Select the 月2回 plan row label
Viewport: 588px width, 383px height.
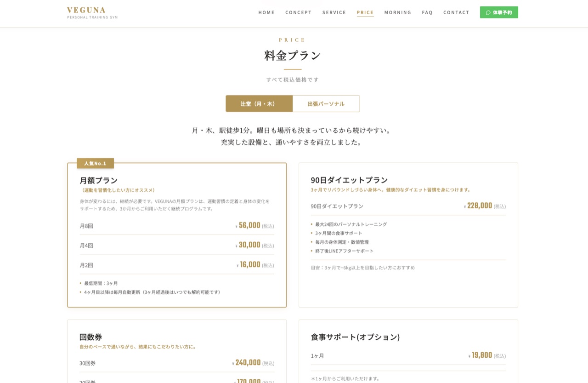pos(86,265)
